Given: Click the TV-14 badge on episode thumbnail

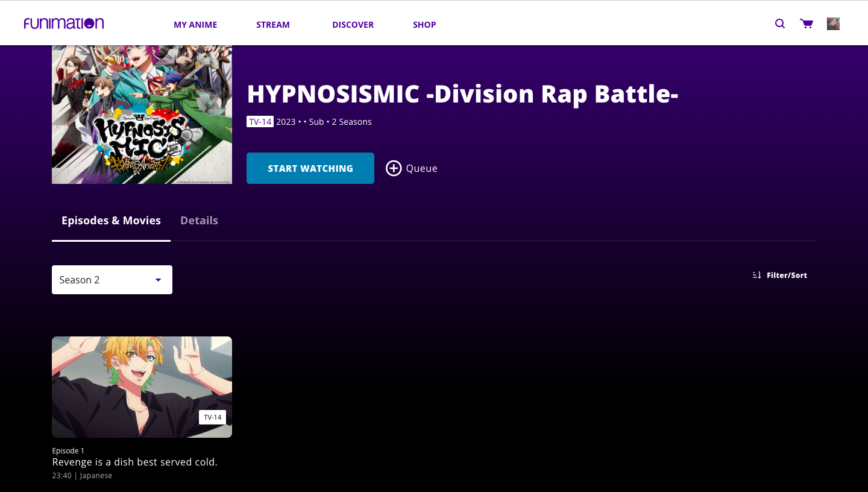Looking at the screenshot, I should 212,417.
